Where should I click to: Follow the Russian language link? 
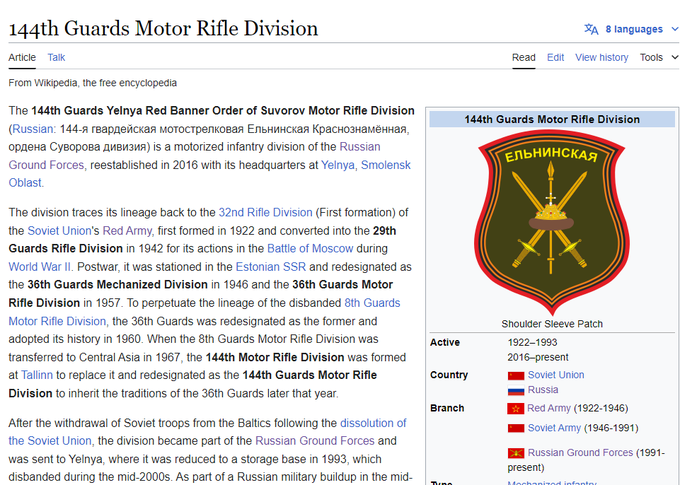click(32, 129)
